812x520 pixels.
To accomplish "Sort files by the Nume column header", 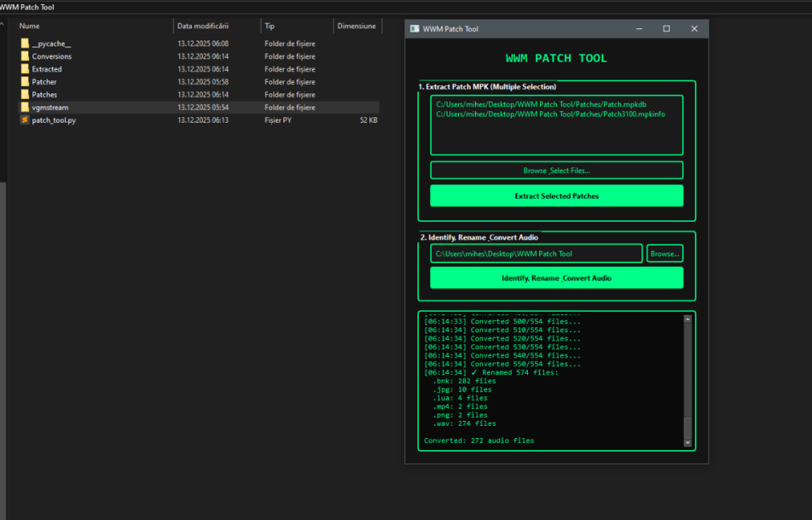I will (x=29, y=26).
